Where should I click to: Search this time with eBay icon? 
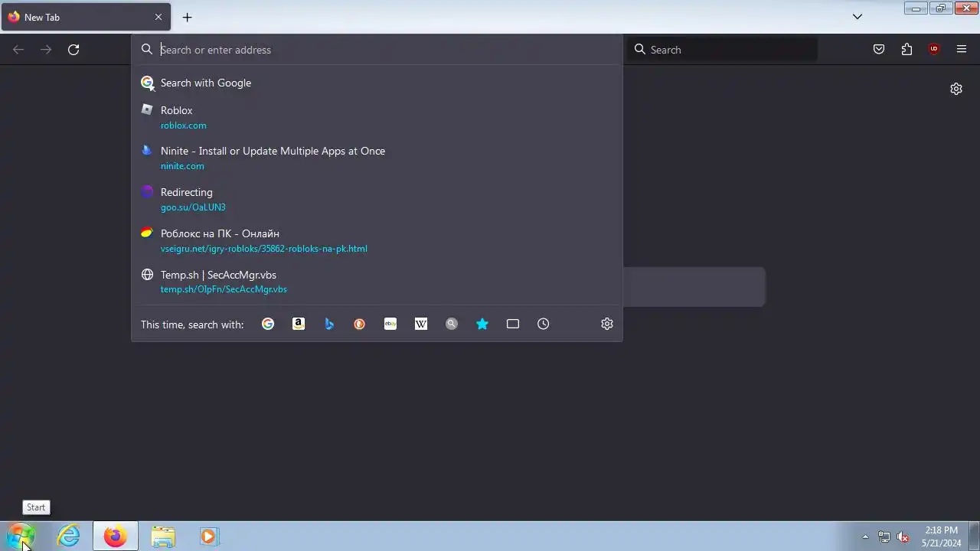(x=390, y=324)
